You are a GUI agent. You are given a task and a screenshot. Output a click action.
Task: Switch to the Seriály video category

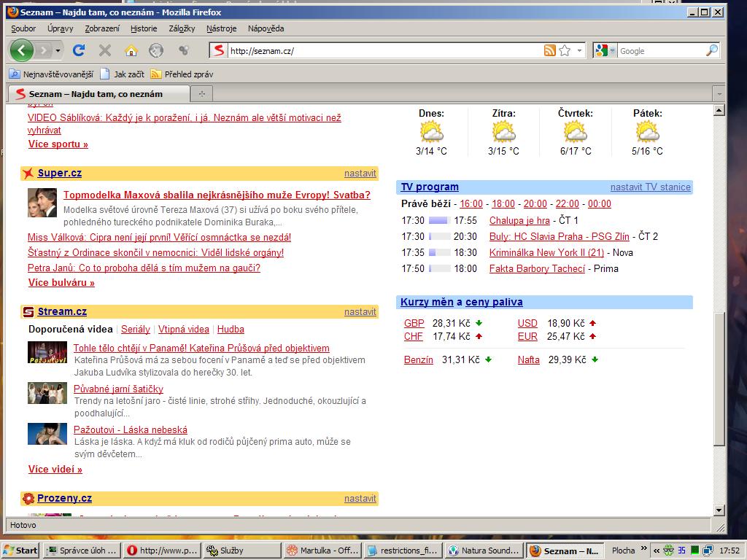(136, 329)
